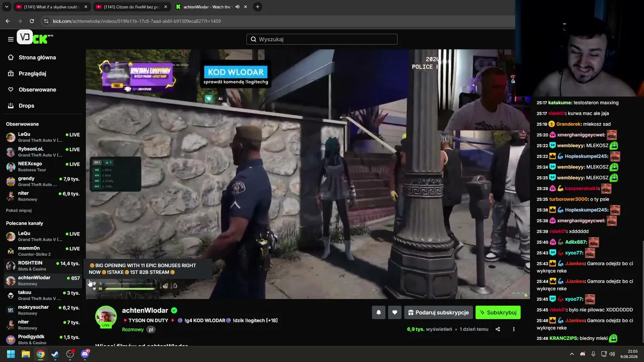Toggle channel notifications bell
This screenshot has height=362, width=644.
379,312
